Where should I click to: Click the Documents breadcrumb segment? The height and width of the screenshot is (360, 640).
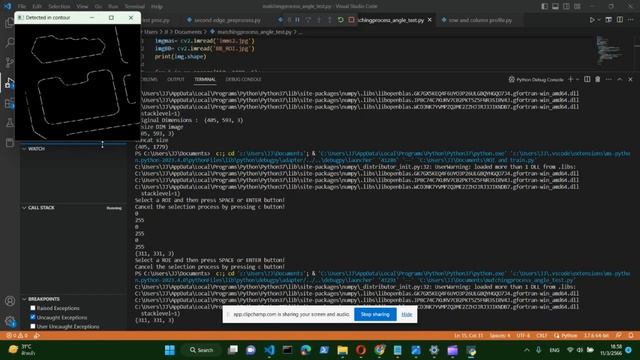(188, 32)
